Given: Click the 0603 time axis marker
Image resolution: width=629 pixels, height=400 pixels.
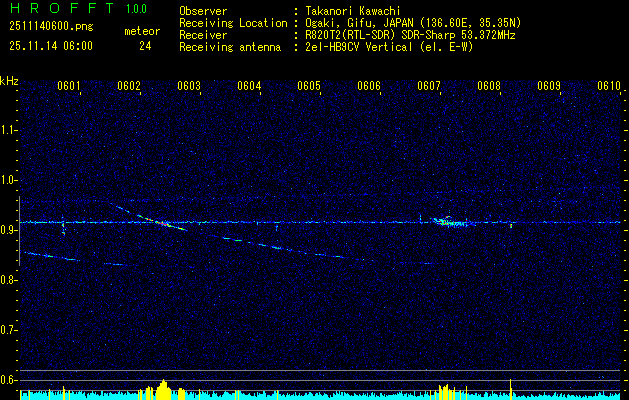Looking at the screenshot, I should (189, 86).
